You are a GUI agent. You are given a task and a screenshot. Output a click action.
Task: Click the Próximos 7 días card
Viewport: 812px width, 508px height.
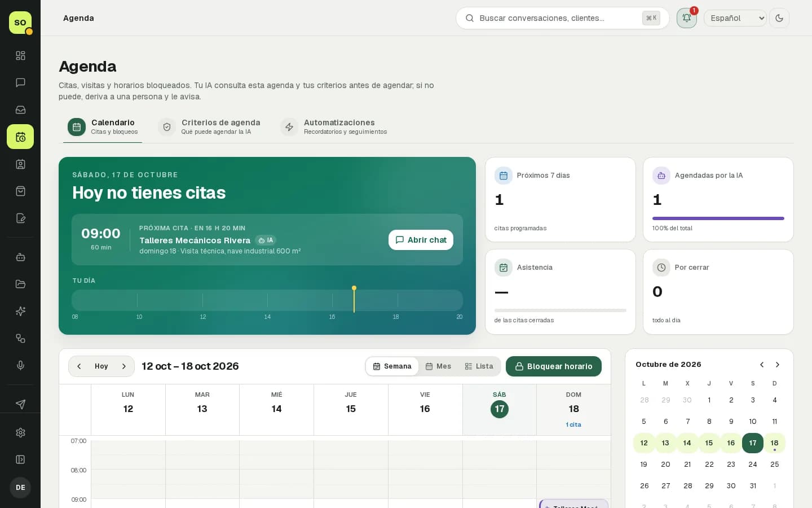pos(561,200)
